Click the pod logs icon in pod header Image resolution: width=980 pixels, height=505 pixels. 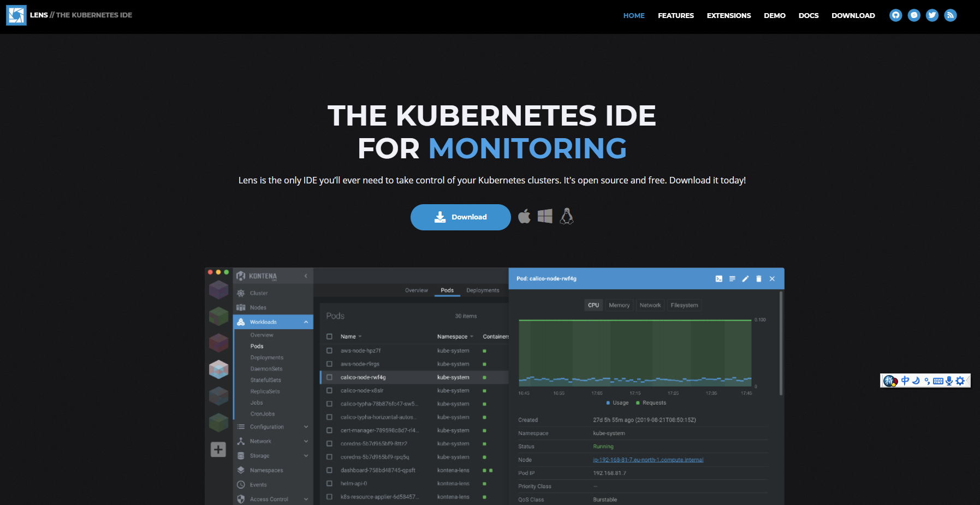tap(732, 278)
